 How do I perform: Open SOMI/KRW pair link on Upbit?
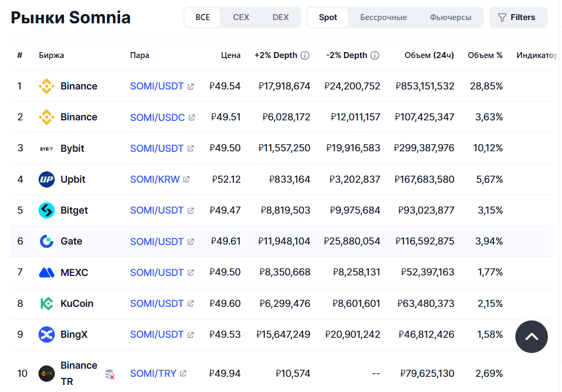coord(155,179)
